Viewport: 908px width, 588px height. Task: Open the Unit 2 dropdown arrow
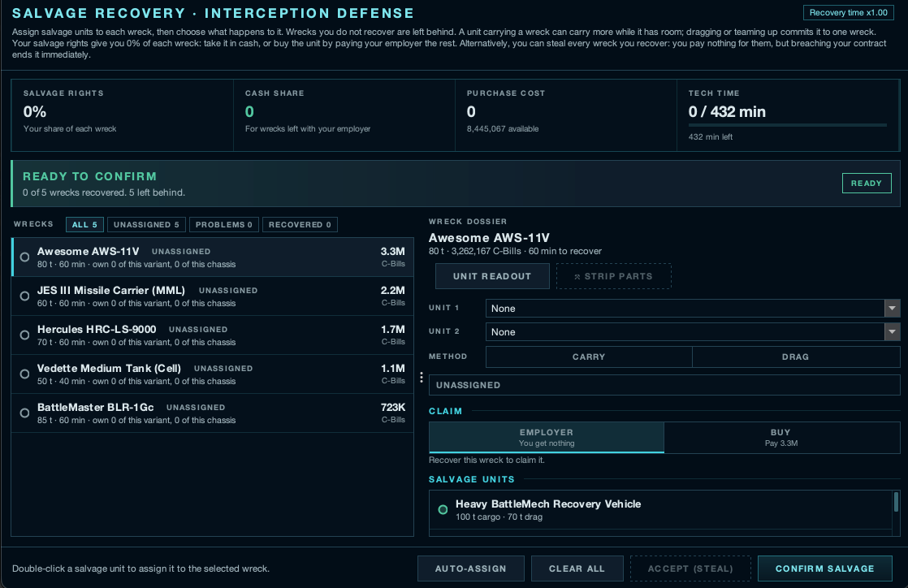pyautogui.click(x=893, y=332)
